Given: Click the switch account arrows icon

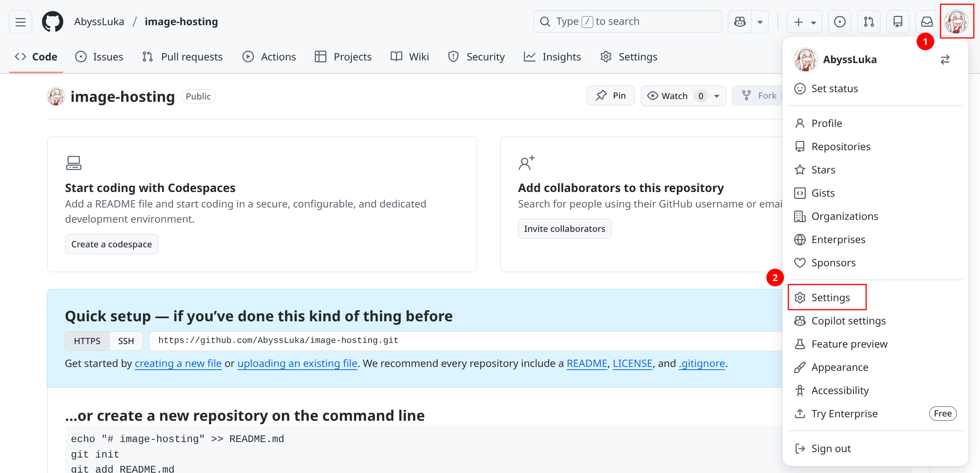Looking at the screenshot, I should click(945, 60).
